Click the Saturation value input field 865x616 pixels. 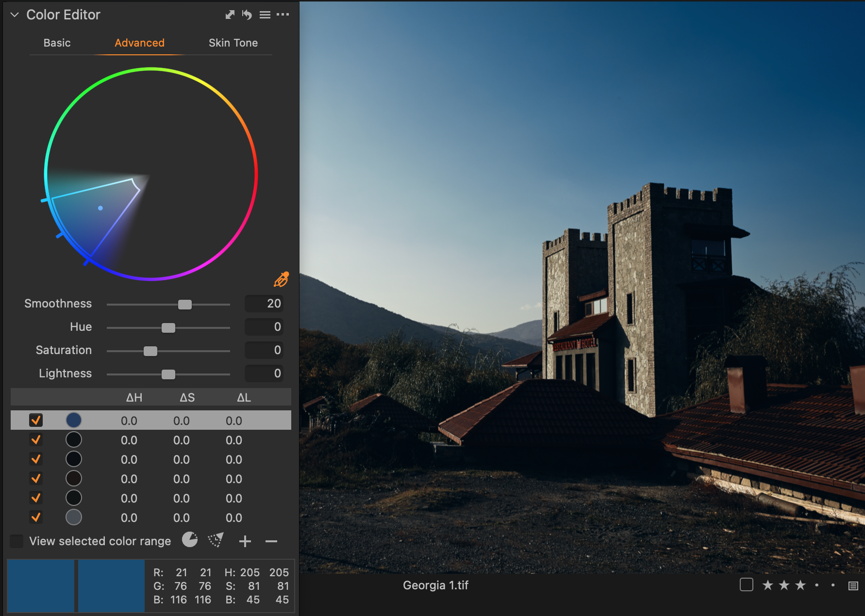tap(264, 350)
